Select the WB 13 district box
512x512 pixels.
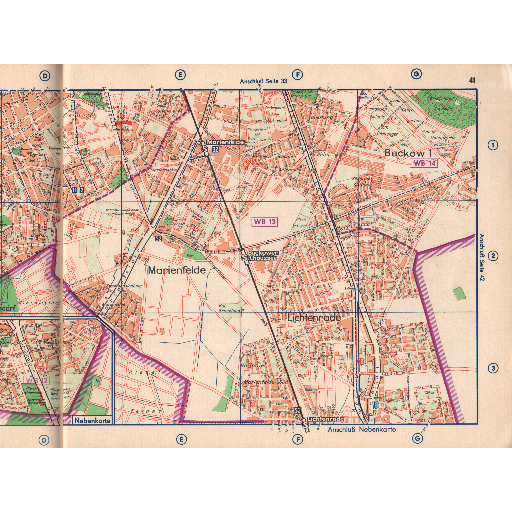(264, 222)
